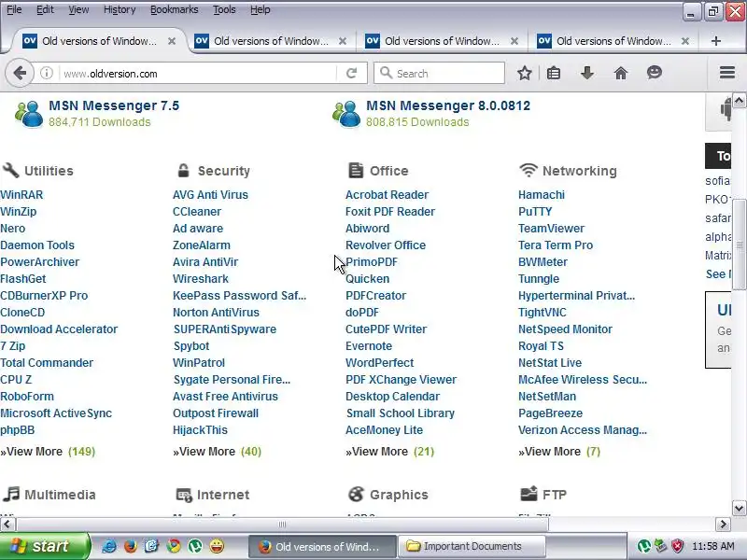
Task: Click the MSN Messenger 7.5 people icon
Action: coord(29,114)
